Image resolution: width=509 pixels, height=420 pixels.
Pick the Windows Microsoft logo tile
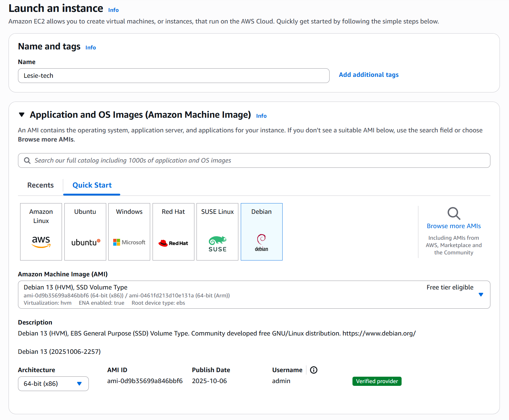coord(129,232)
